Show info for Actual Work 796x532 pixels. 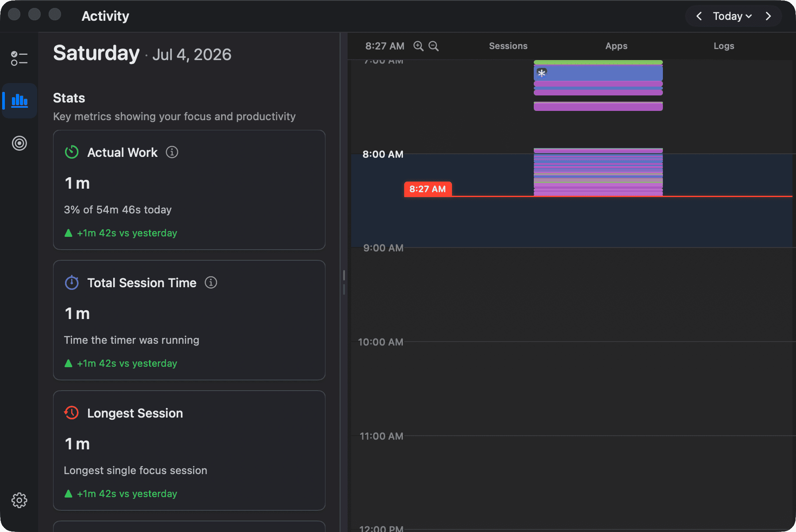click(172, 152)
